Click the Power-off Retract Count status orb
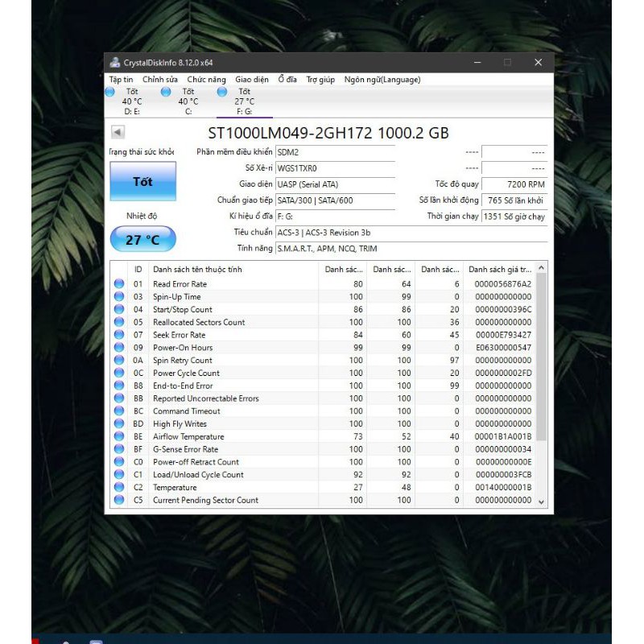This screenshot has height=644, width=644. pos(119,462)
